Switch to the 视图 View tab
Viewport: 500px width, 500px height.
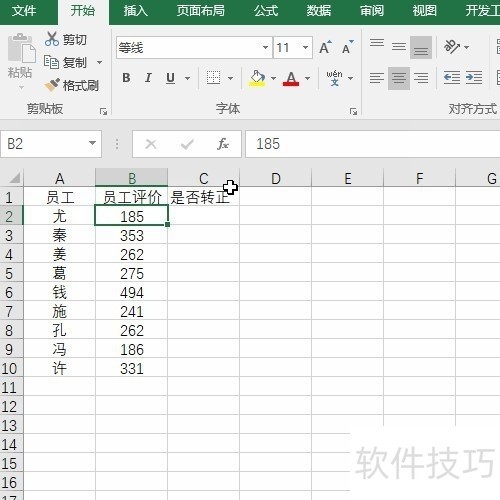424,11
